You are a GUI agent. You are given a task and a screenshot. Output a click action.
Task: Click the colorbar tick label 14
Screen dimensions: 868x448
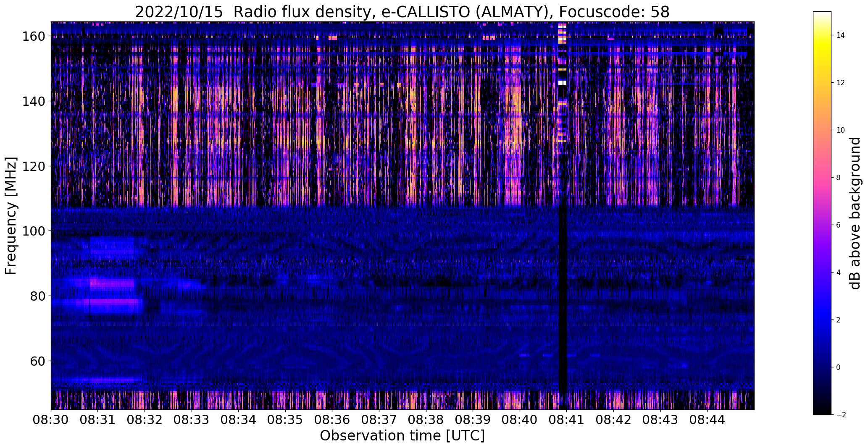(841, 35)
